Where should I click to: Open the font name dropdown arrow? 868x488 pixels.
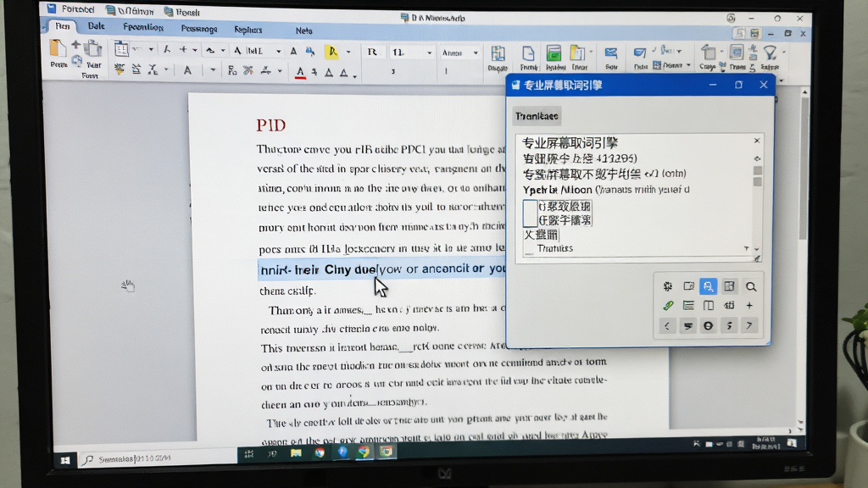(x=278, y=52)
